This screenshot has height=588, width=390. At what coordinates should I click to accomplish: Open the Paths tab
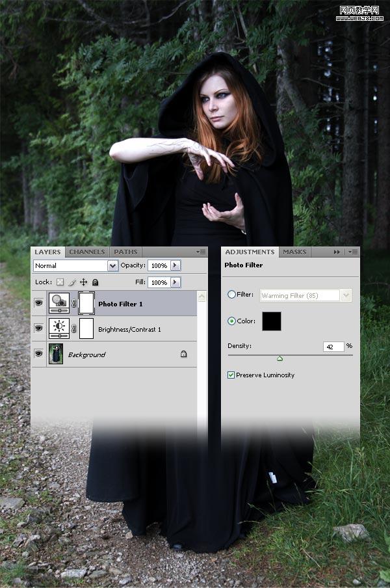125,252
